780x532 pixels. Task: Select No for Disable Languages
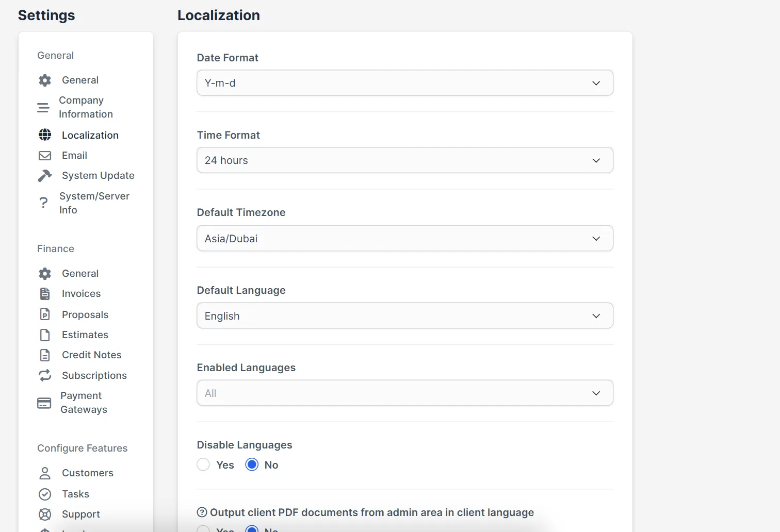(252, 464)
